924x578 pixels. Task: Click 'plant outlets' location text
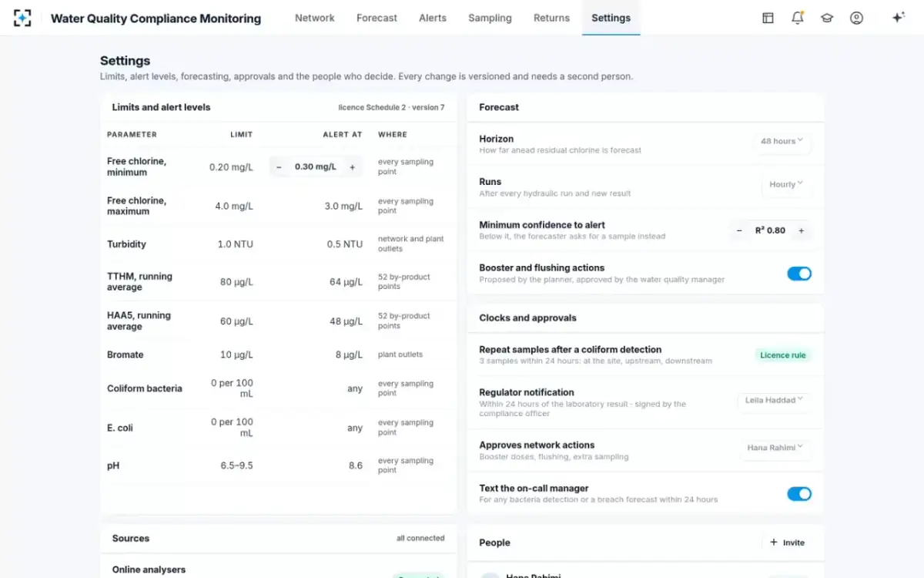[400, 355]
